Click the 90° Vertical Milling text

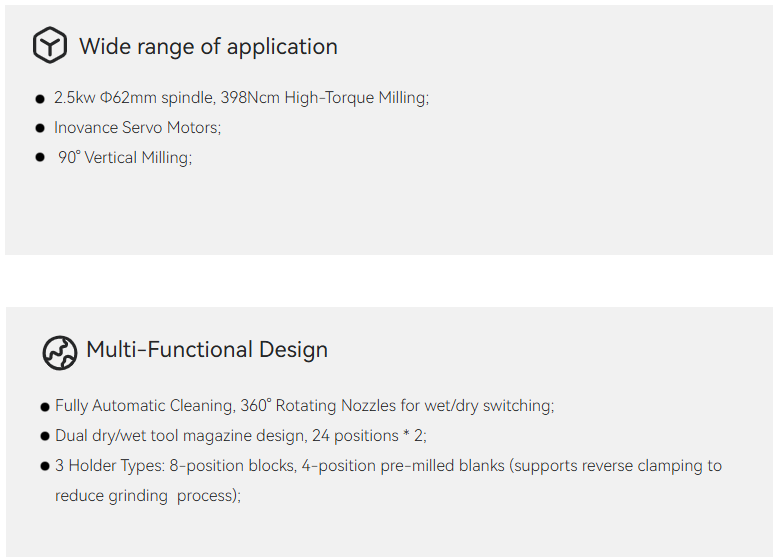click(x=125, y=157)
